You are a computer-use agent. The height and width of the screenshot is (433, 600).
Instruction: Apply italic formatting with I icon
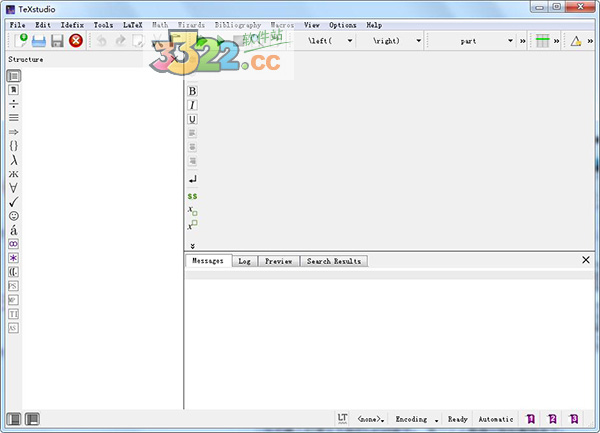192,105
